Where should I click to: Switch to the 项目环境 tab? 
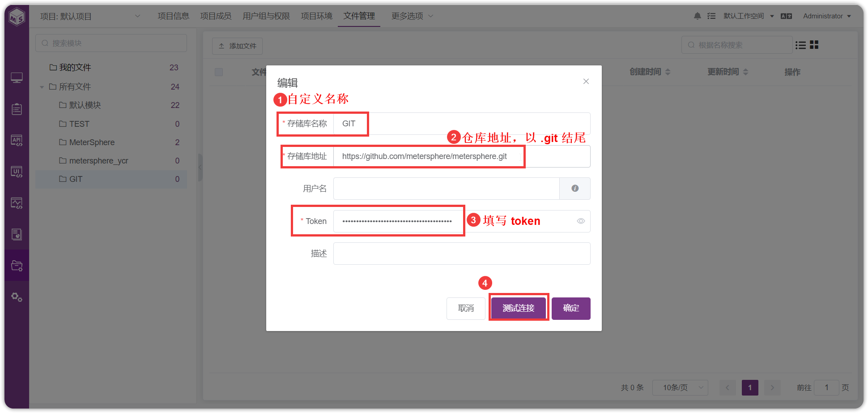coord(316,16)
